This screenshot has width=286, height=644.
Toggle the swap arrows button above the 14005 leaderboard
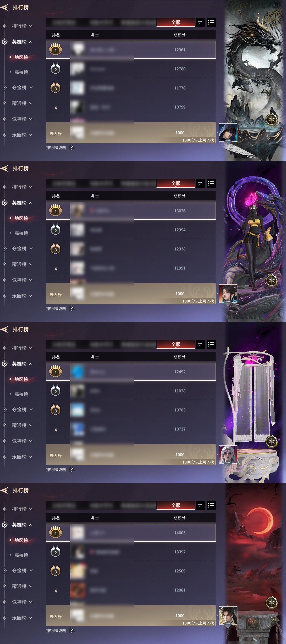(x=200, y=506)
